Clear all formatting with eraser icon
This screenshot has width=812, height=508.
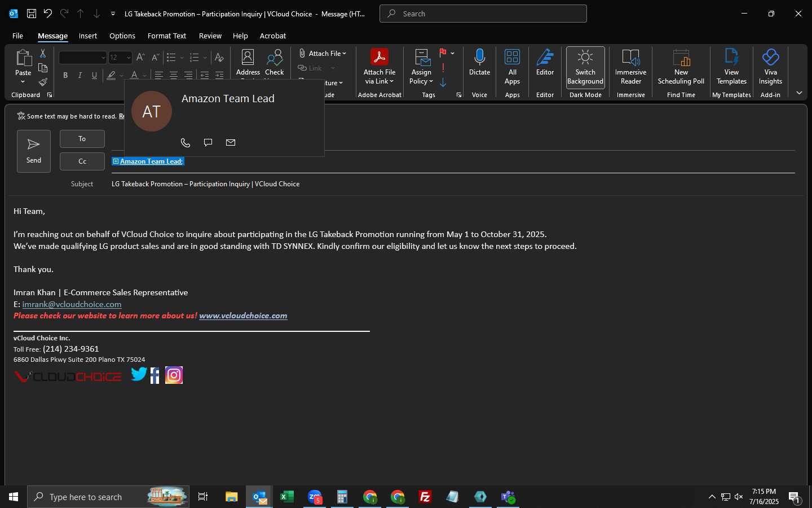tap(219, 58)
